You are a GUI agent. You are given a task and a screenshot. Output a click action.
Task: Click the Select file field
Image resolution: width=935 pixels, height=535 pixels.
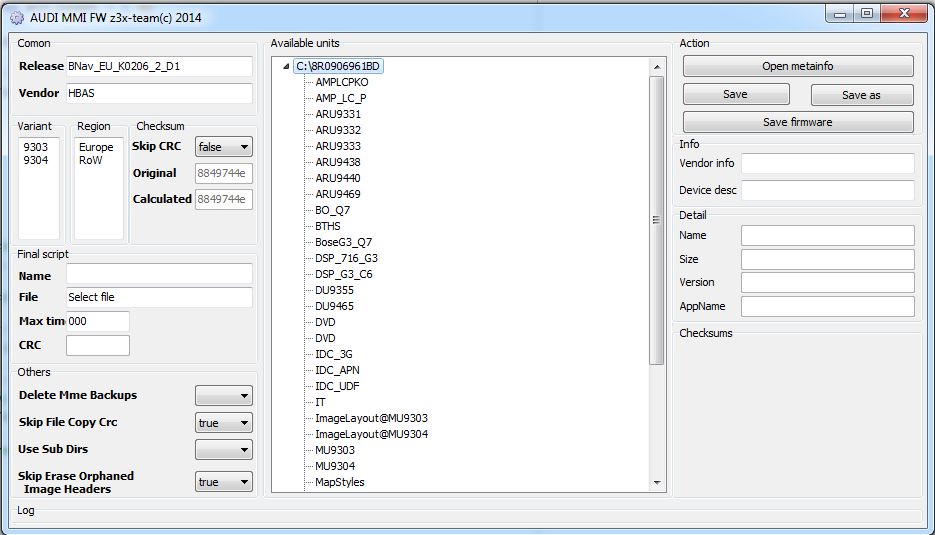[158, 297]
